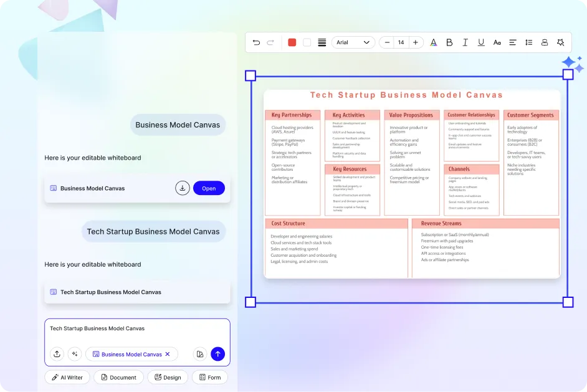The width and height of the screenshot is (587, 392).
Task: Select the Tech Startup Business Model Canvas card
Action: pyautogui.click(x=137, y=292)
